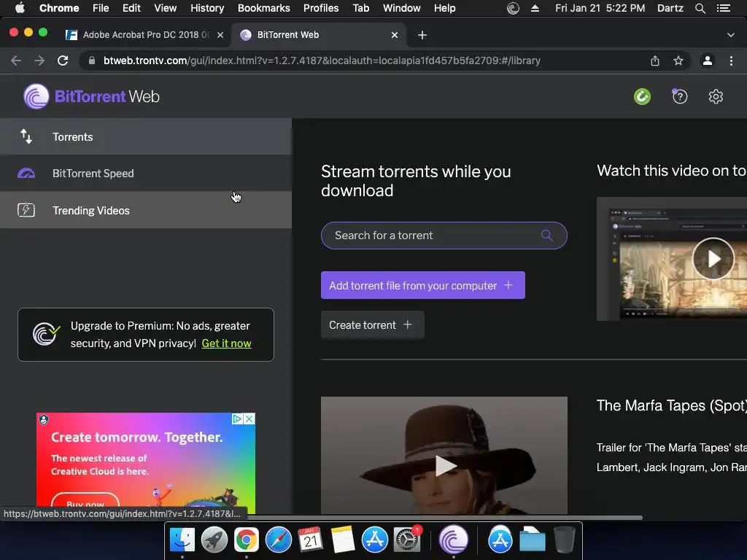
Task: Open Safari from the Dock
Action: point(278,540)
